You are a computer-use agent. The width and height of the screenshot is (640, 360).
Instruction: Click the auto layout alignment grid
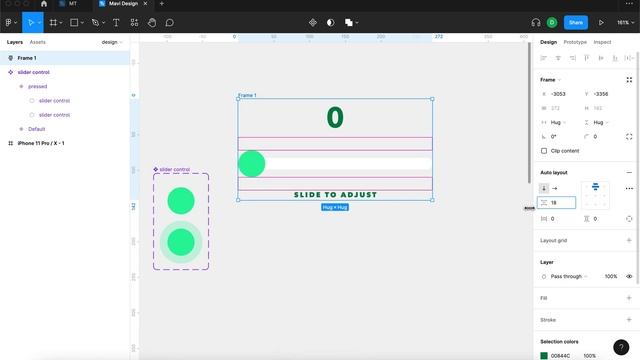(x=595, y=196)
